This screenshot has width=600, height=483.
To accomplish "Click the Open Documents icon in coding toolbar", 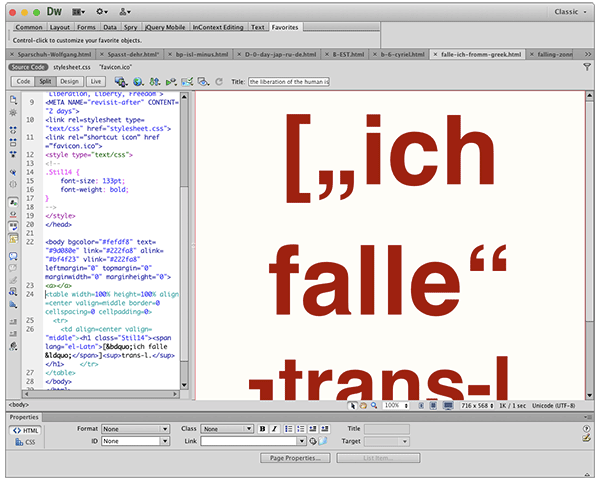I will (x=13, y=100).
